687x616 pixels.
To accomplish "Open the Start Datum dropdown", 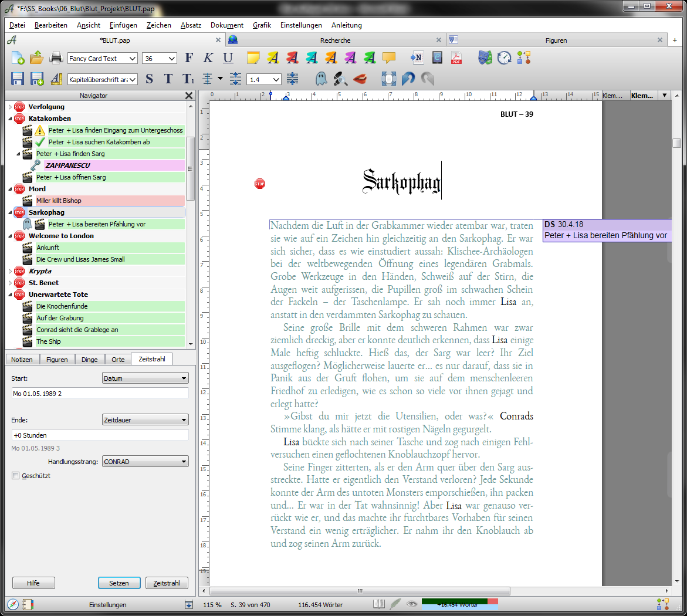I will (x=145, y=378).
